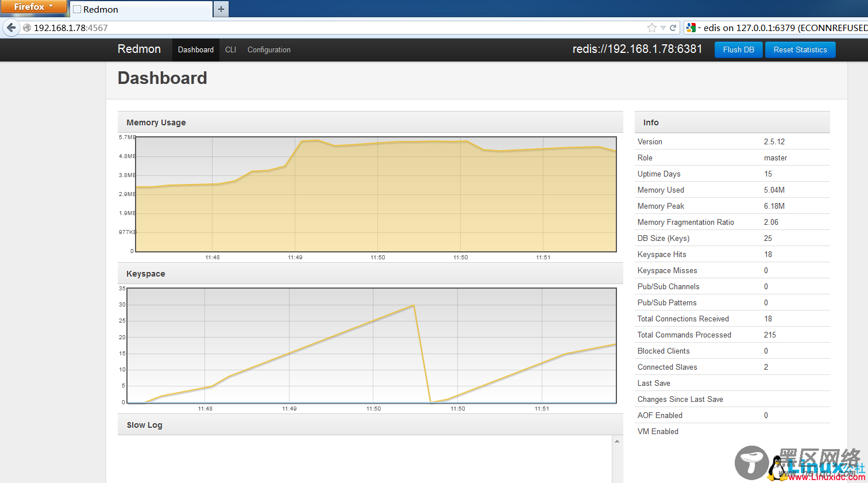This screenshot has width=868, height=483.
Task: Open URL history dropdown arrow
Action: point(663,28)
